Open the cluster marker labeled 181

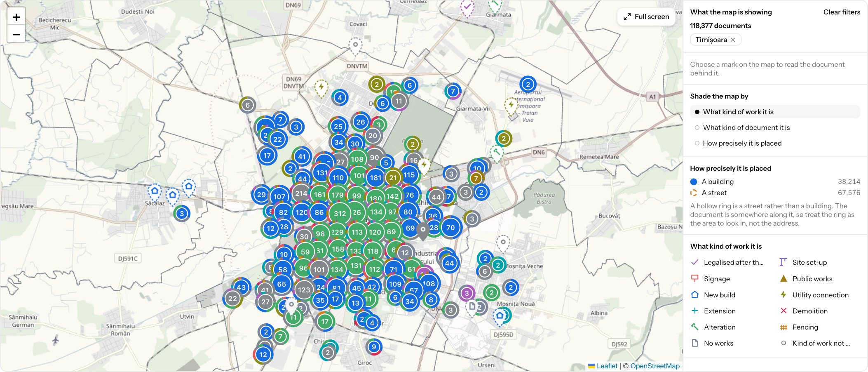(375, 178)
